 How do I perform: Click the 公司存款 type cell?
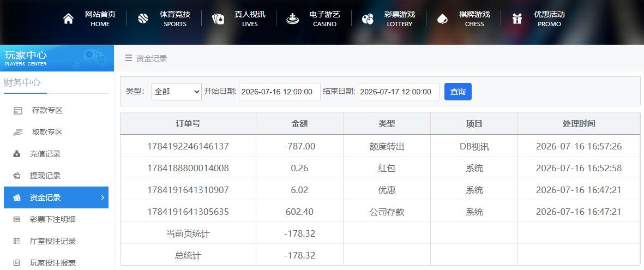point(387,212)
